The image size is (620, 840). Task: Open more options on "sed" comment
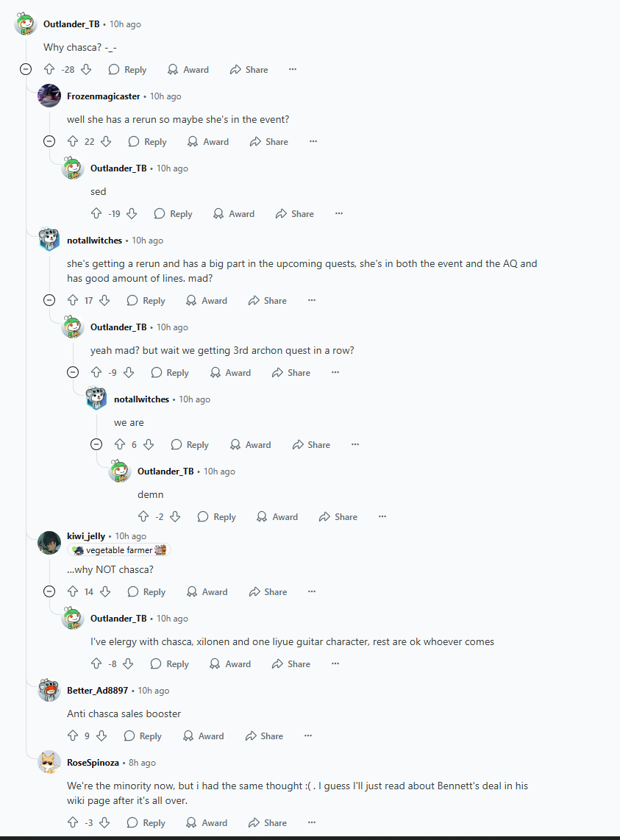338,213
